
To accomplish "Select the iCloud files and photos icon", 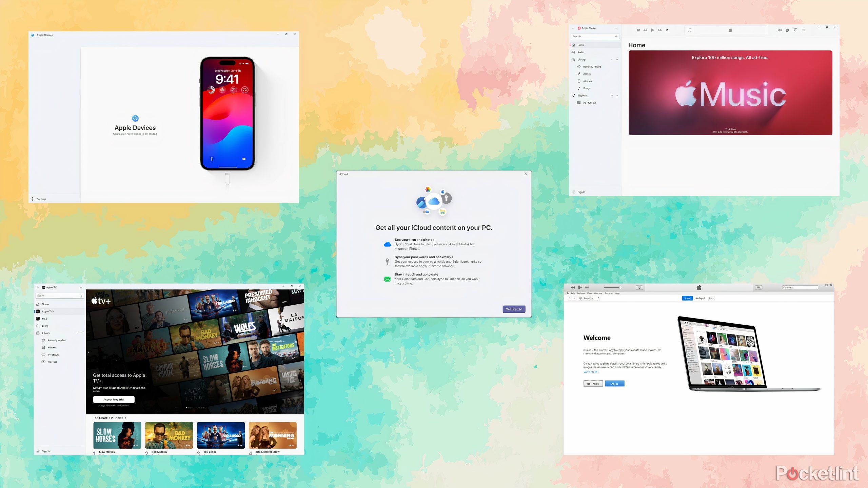I will (387, 244).
